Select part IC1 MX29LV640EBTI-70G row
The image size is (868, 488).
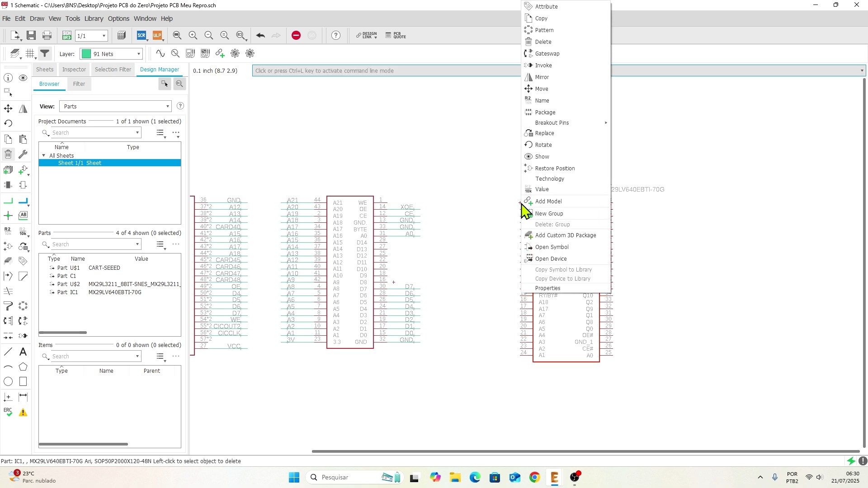[x=110, y=292]
